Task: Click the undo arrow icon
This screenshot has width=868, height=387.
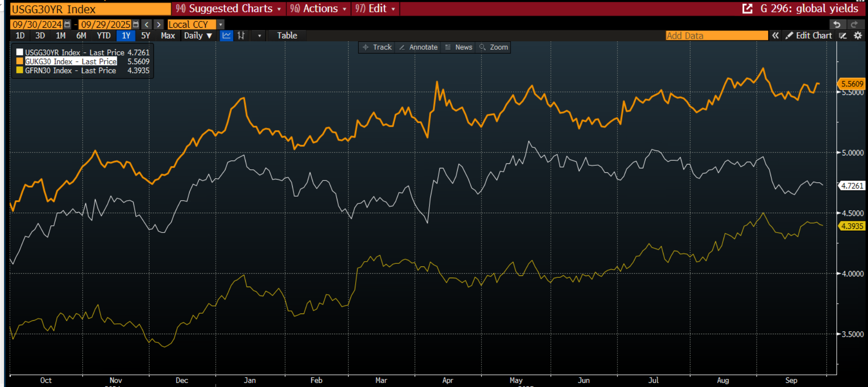Action: (837, 24)
